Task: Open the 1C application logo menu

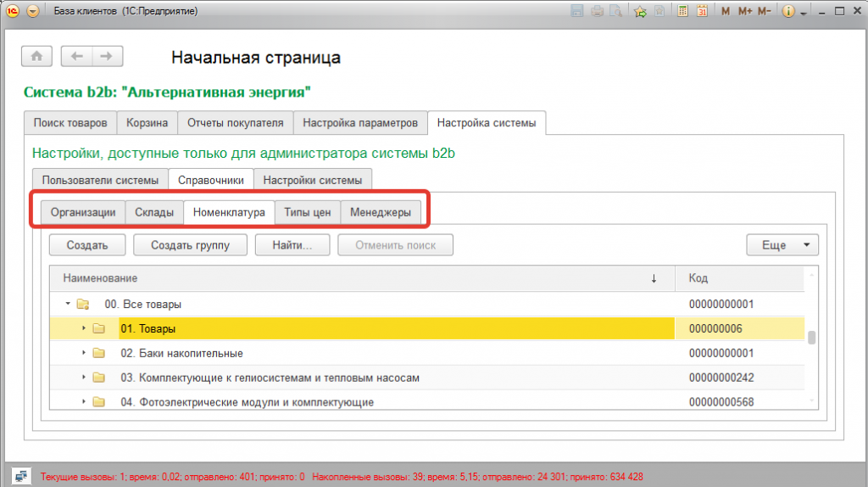Action: (x=12, y=10)
